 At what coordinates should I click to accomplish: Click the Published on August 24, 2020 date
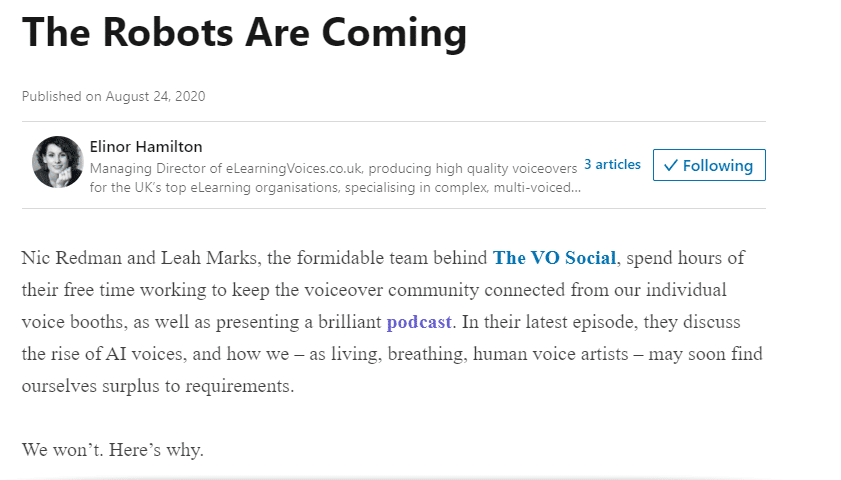pos(113,96)
